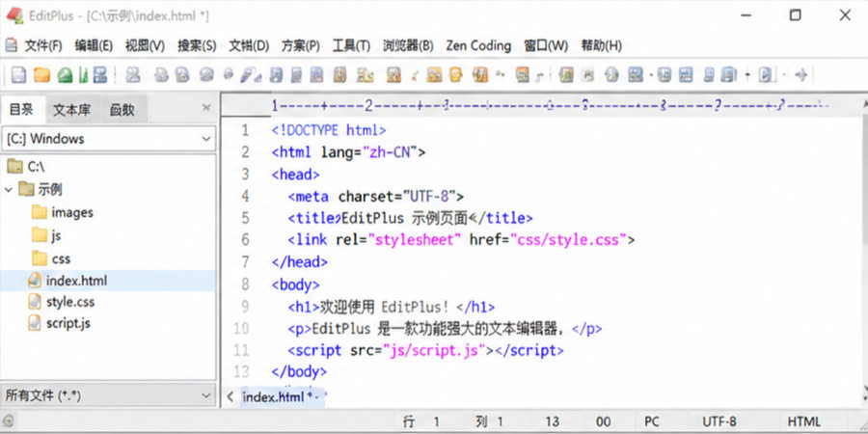The width and height of the screenshot is (868, 434).
Task: Select the 示例 folder in tree
Action: pos(40,190)
